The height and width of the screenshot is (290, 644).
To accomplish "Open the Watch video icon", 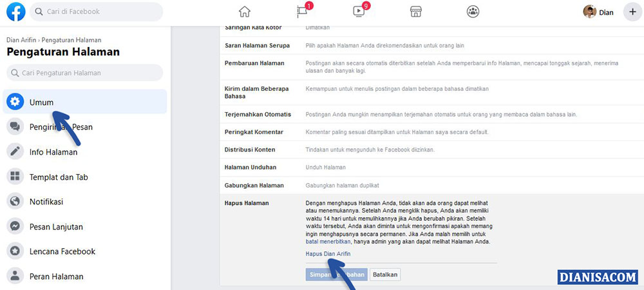I will (360, 11).
